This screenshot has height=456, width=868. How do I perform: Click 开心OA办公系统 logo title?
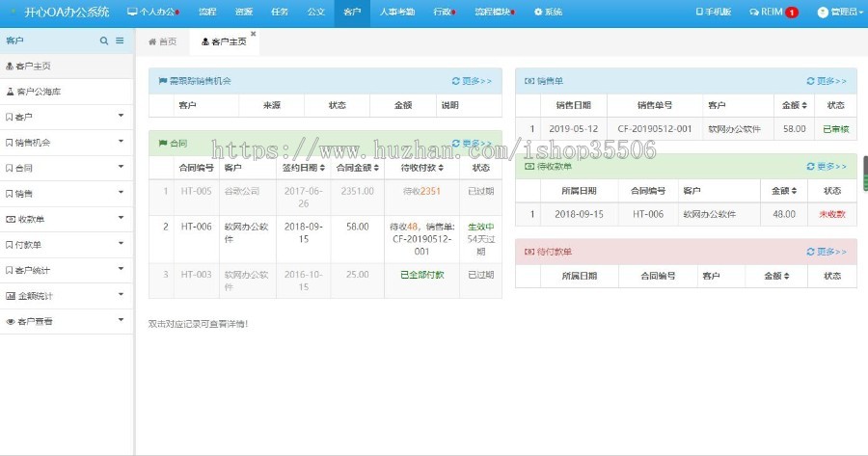pyautogui.click(x=67, y=13)
